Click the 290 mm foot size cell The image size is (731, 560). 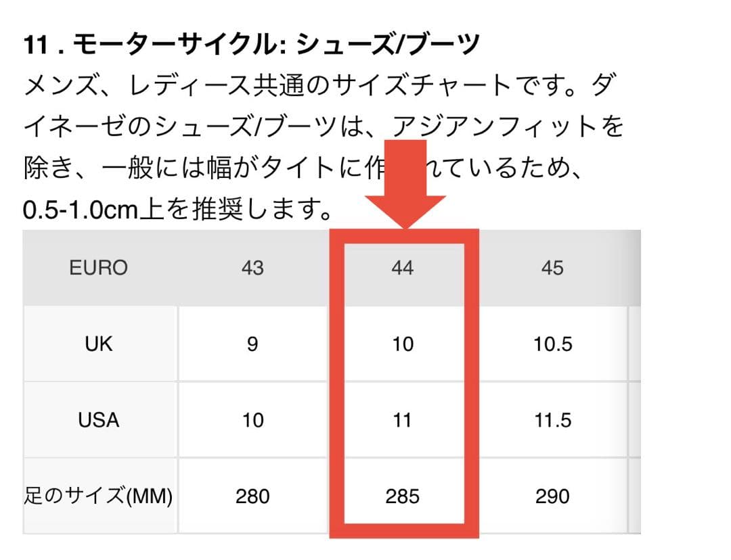point(552,496)
